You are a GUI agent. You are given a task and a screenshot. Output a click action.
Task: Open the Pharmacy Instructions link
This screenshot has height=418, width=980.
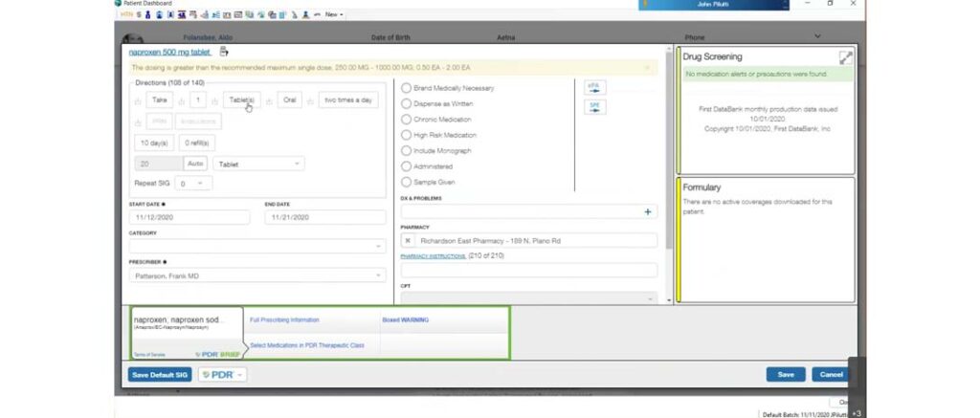coord(434,256)
